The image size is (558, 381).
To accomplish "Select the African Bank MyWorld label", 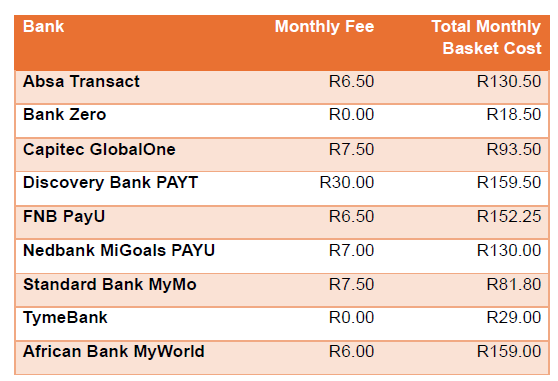I will [114, 351].
